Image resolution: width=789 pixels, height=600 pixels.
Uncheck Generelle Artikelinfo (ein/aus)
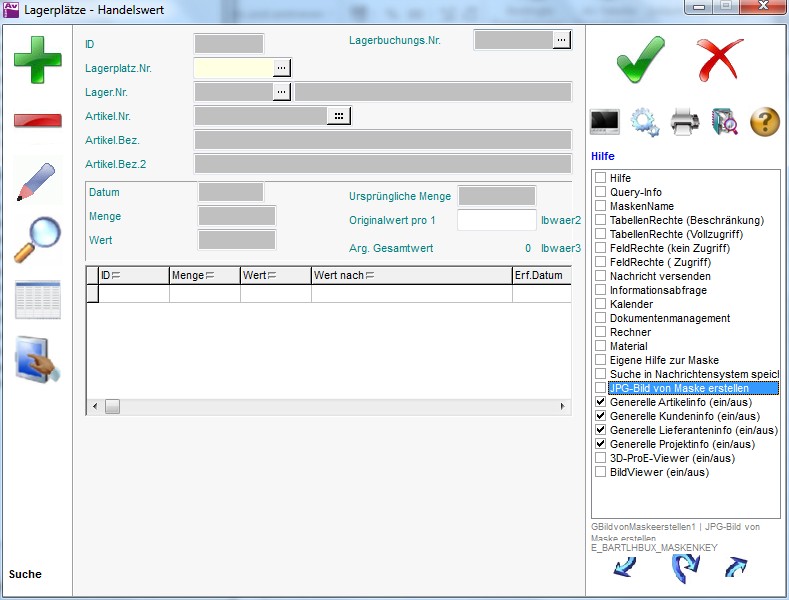[601, 402]
